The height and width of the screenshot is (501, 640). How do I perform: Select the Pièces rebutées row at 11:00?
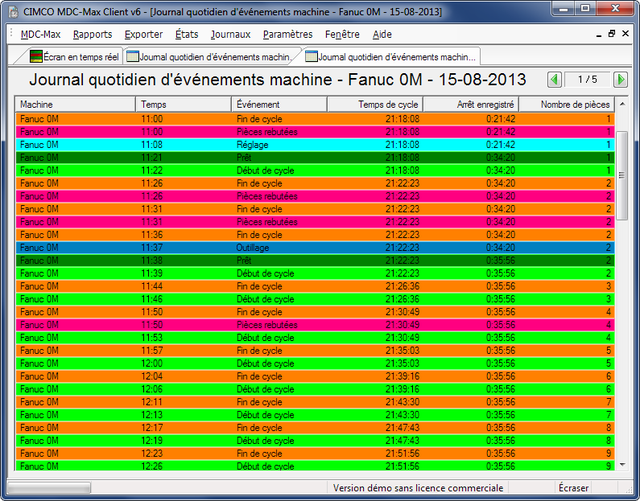tap(315, 132)
